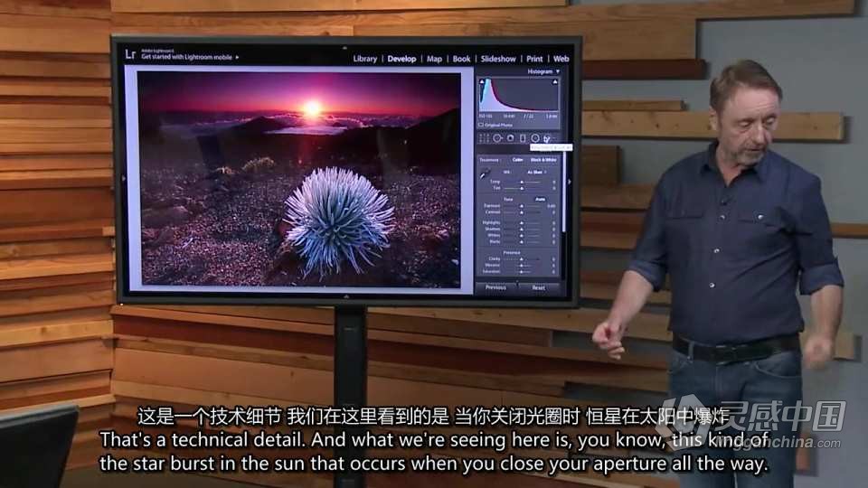Open the Print module
The height and width of the screenshot is (488, 868).
point(534,59)
